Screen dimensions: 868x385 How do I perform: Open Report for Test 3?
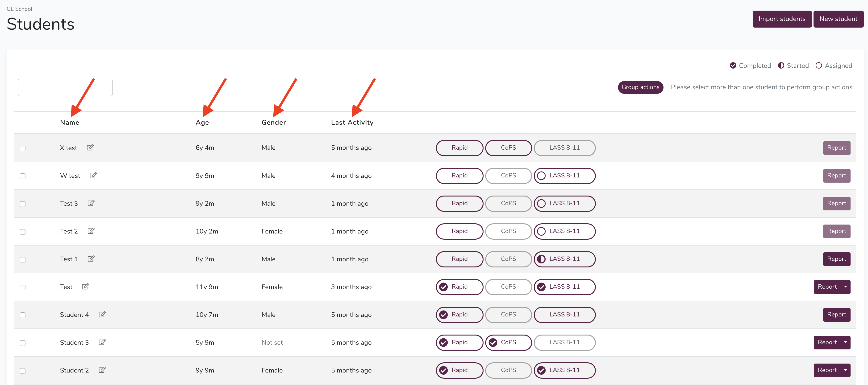pos(836,203)
